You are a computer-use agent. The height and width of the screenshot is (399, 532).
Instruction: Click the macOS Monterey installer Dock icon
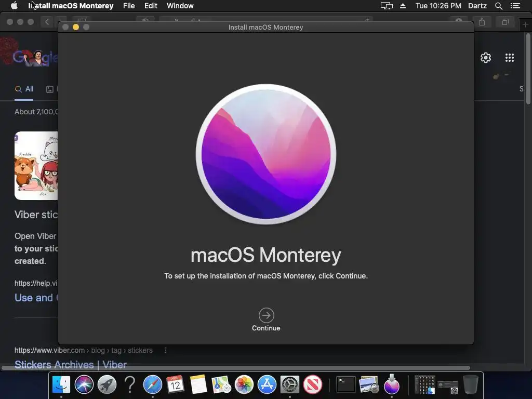coord(392,384)
